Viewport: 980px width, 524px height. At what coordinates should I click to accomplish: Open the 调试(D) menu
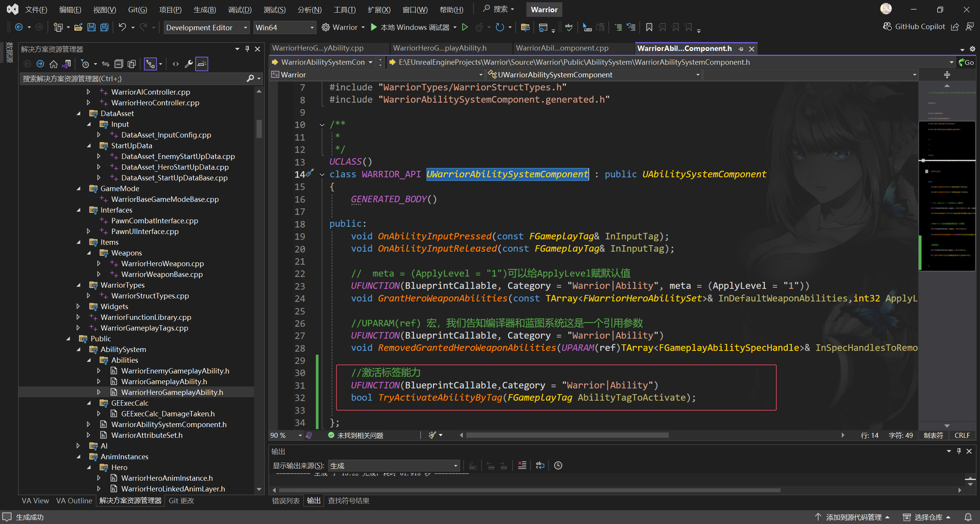tap(240, 10)
